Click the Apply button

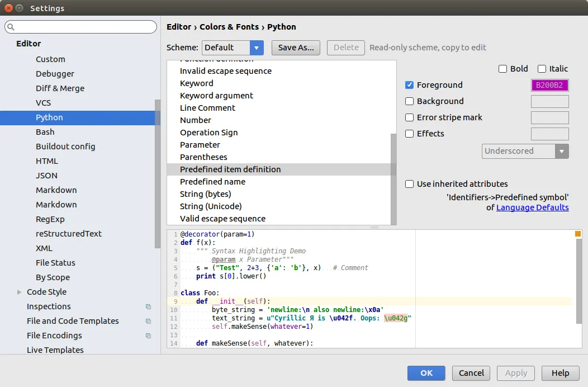516,373
